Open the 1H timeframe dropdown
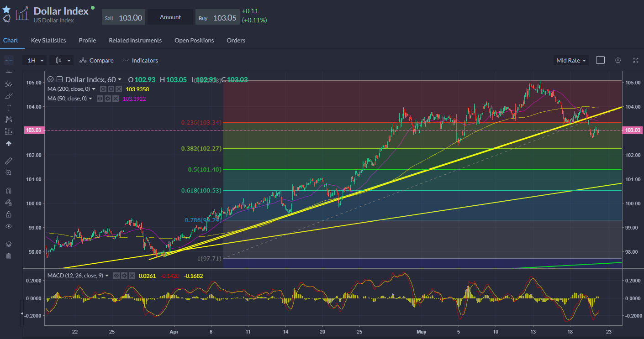 click(35, 60)
